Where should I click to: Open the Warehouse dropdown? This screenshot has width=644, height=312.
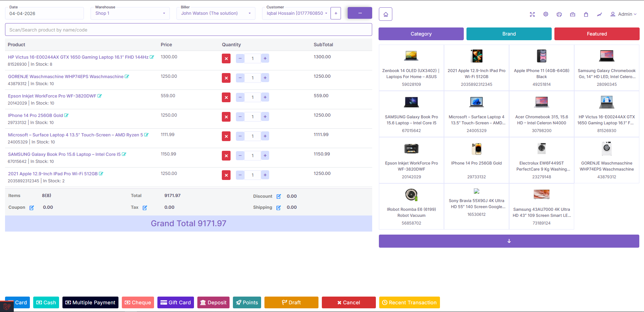(x=130, y=13)
